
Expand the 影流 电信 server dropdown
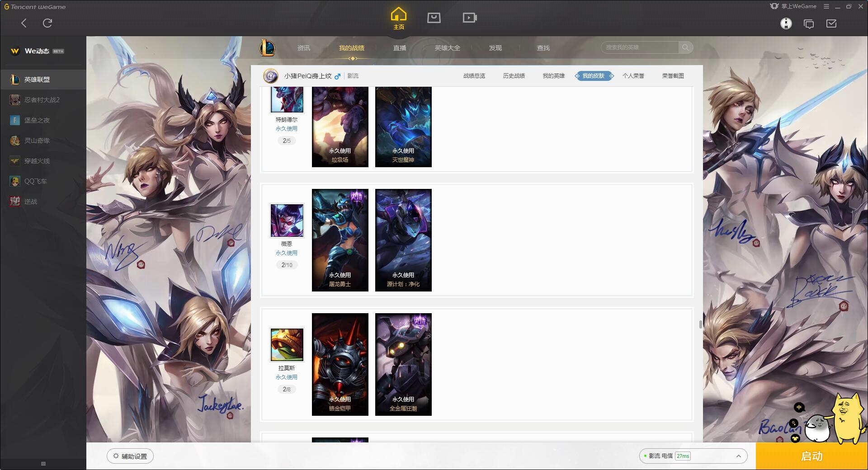(x=693, y=456)
